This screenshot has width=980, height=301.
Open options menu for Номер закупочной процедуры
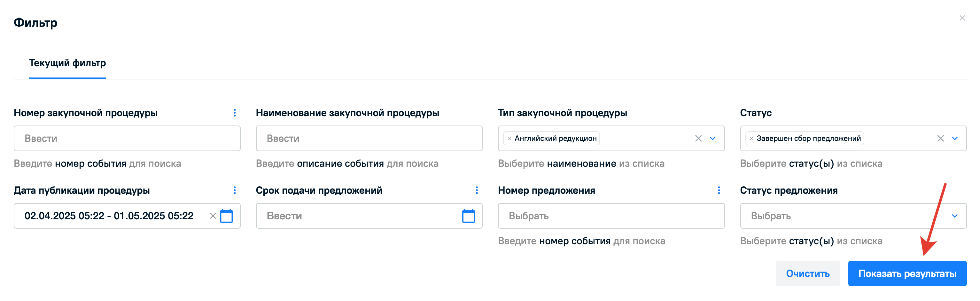click(235, 113)
